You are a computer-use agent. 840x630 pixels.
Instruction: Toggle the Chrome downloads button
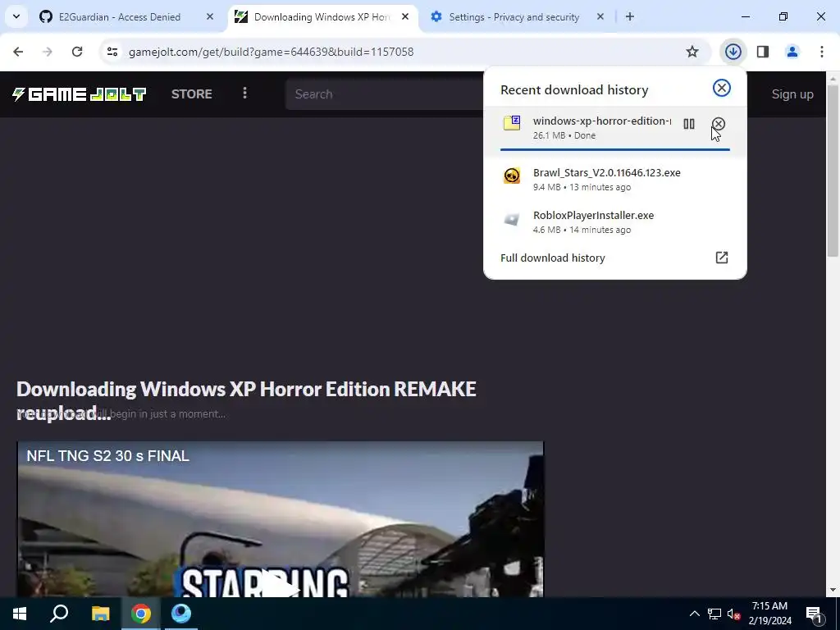(733, 52)
